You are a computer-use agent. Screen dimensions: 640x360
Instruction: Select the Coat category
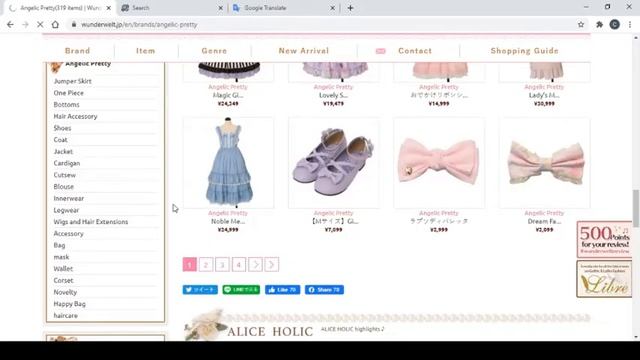pyautogui.click(x=60, y=140)
